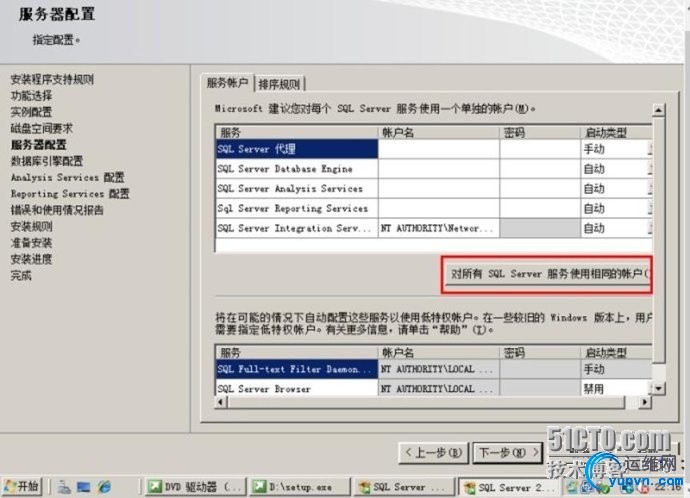
Task: Switch to the 服务帐户 tab
Action: [228, 83]
